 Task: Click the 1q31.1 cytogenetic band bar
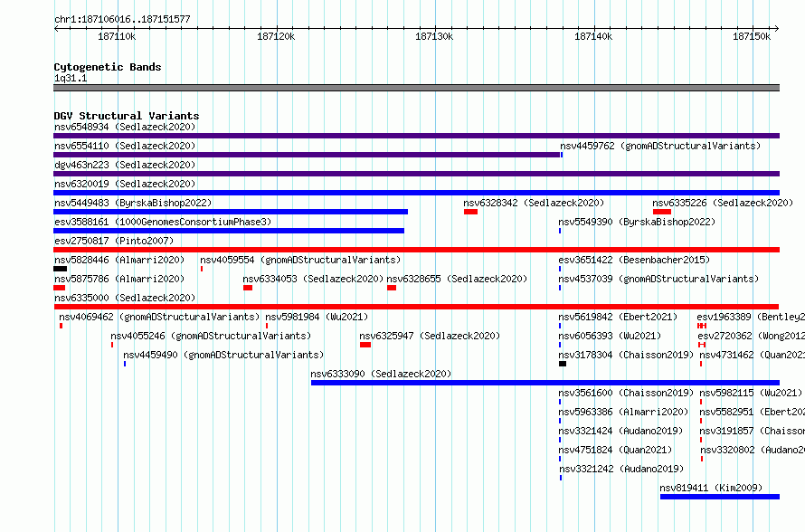(416, 88)
